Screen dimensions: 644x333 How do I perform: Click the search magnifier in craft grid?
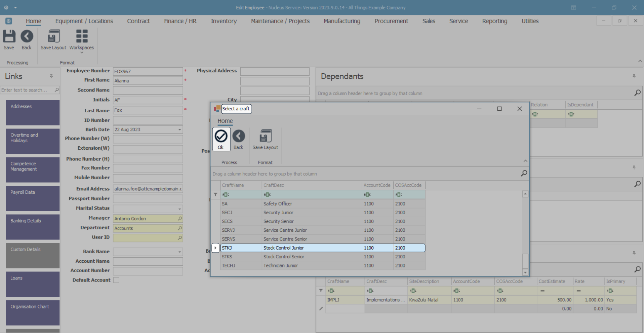(524, 174)
